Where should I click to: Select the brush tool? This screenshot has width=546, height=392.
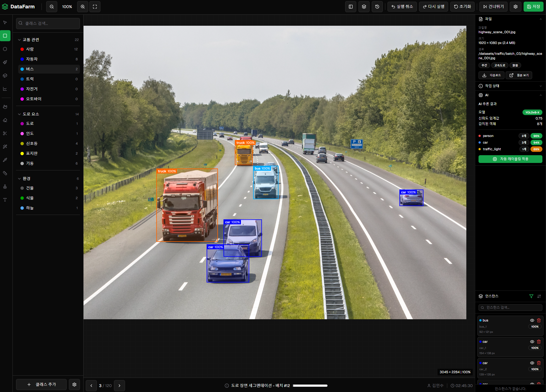(x=5, y=62)
